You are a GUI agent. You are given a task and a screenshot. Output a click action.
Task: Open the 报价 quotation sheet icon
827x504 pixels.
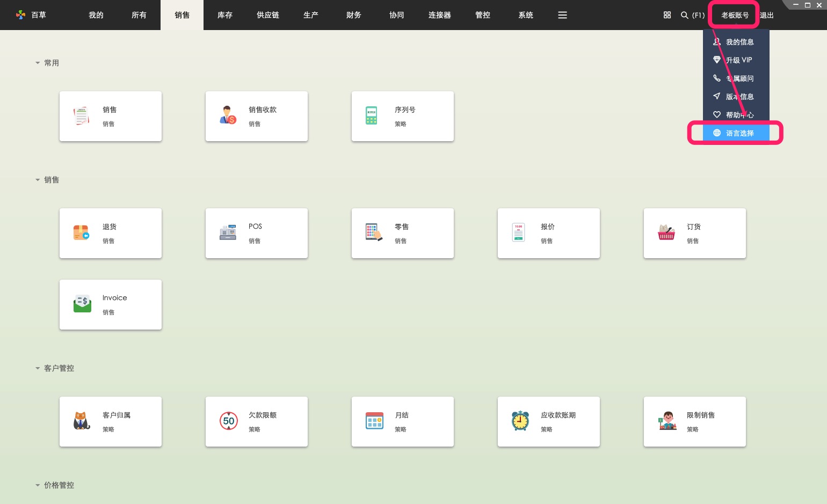(x=518, y=232)
